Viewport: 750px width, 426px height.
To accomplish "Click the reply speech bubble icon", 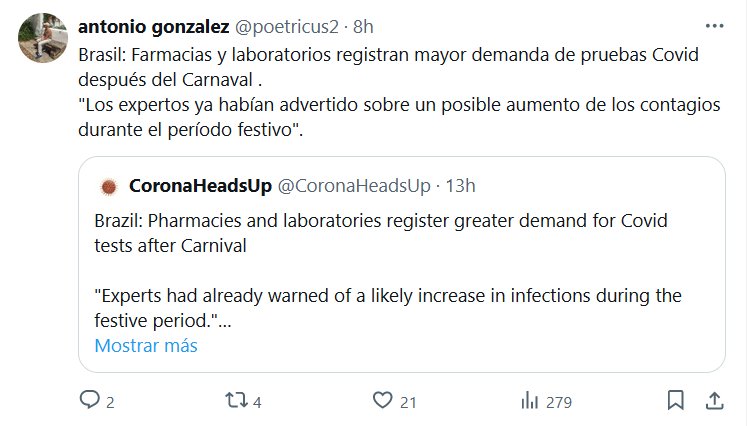I will [90, 400].
